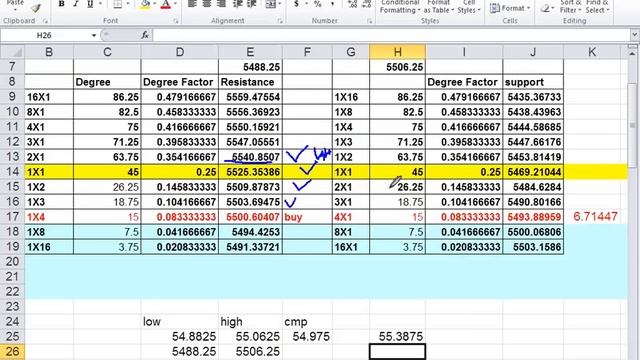
Task: Select the '16X1' cell in column B
Action: tap(49, 97)
